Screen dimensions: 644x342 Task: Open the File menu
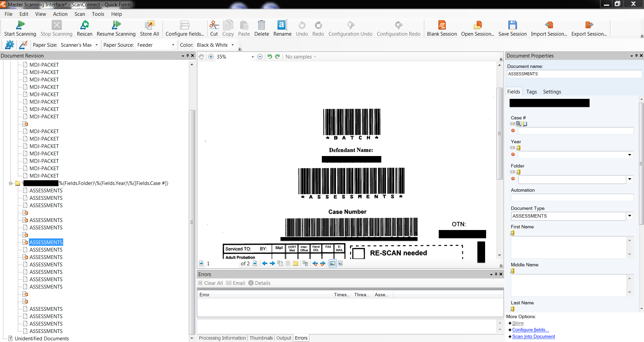tap(8, 14)
